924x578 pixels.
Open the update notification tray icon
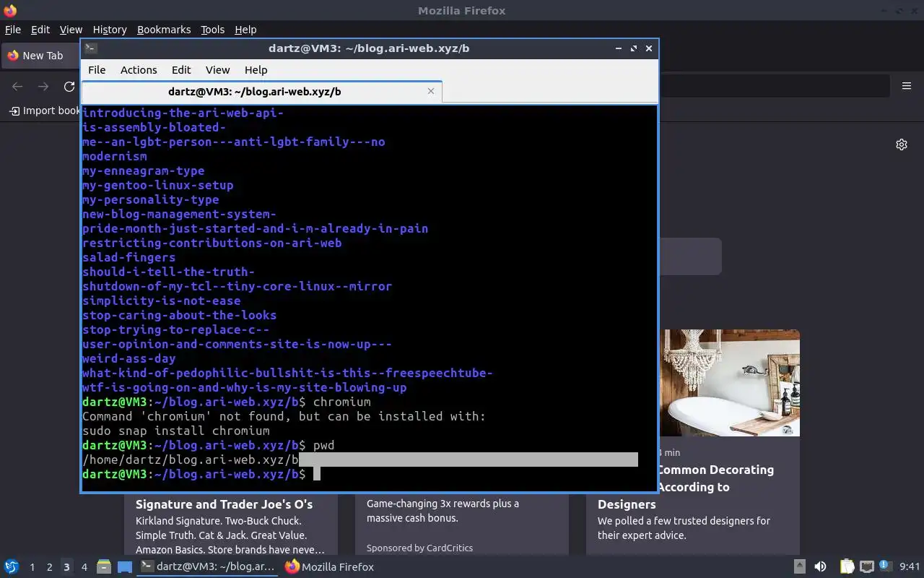tap(885, 567)
